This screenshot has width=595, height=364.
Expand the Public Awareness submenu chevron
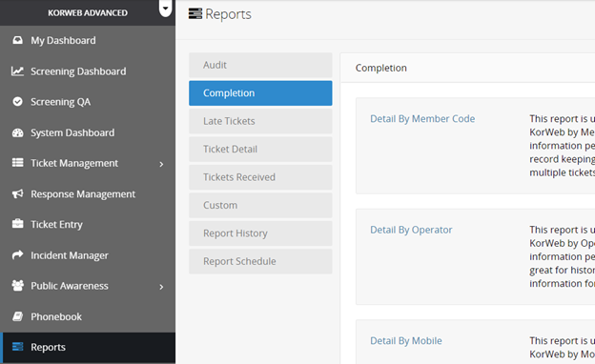point(162,287)
